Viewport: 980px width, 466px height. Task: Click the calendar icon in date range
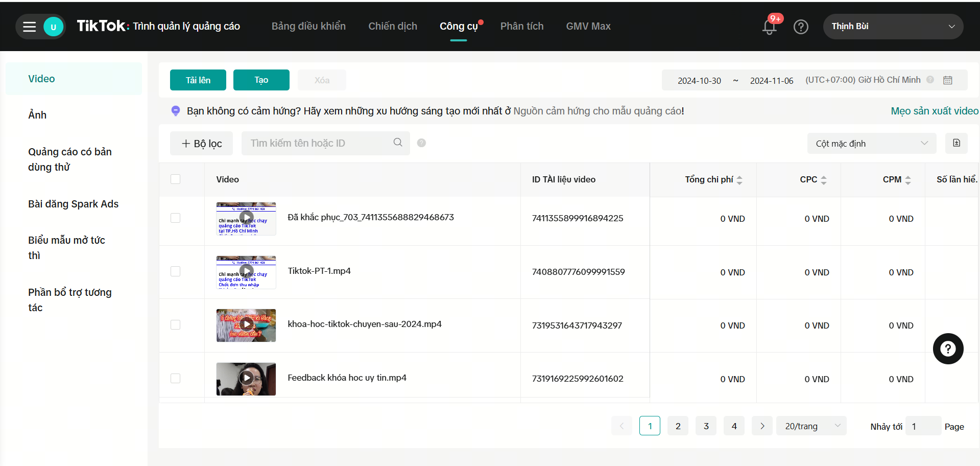coord(948,80)
